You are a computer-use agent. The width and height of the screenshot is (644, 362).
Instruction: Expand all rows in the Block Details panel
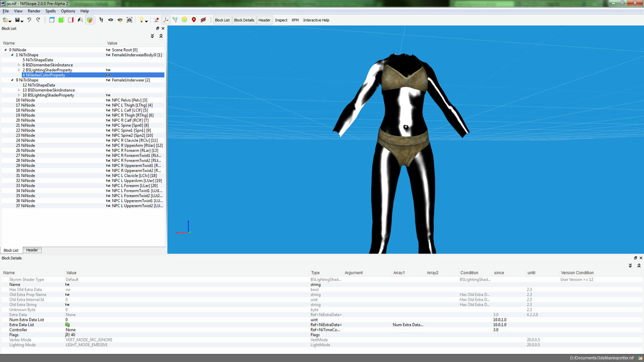click(630, 265)
